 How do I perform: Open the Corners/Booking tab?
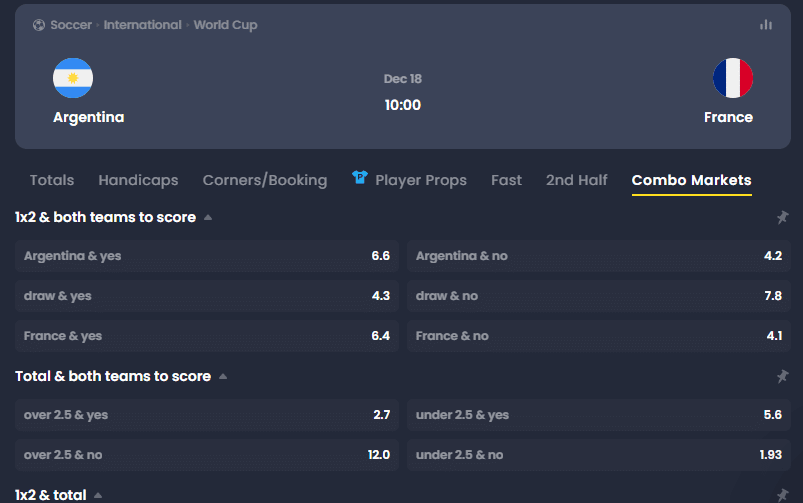[265, 180]
